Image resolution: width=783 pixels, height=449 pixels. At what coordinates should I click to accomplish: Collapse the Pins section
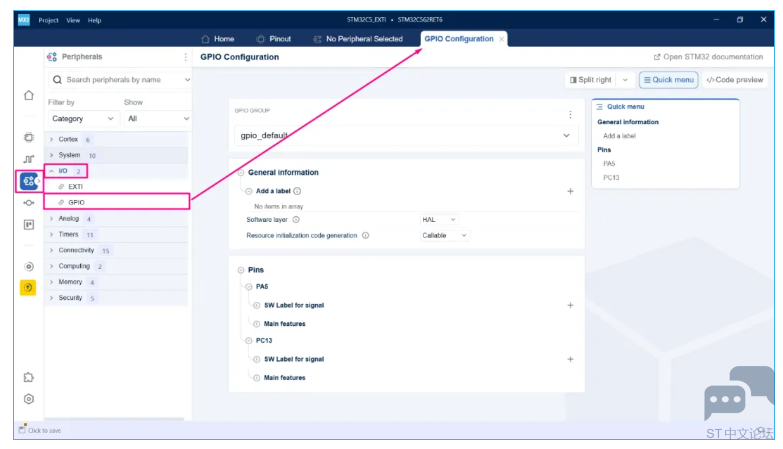click(x=241, y=270)
